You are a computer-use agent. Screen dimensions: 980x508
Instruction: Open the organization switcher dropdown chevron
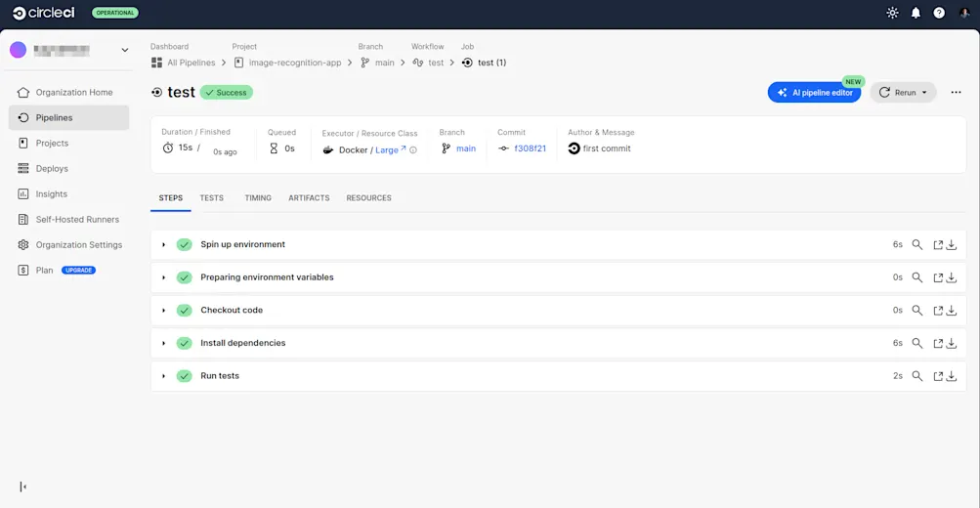coord(125,50)
